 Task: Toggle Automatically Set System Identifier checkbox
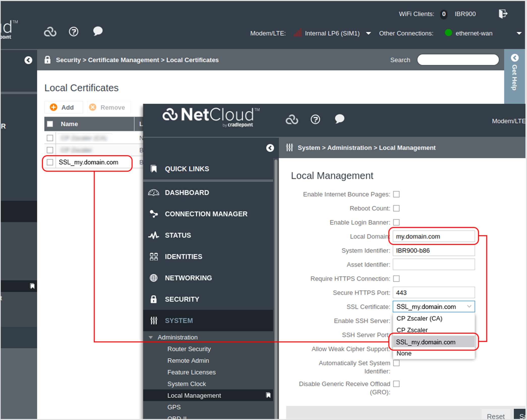pos(396,363)
